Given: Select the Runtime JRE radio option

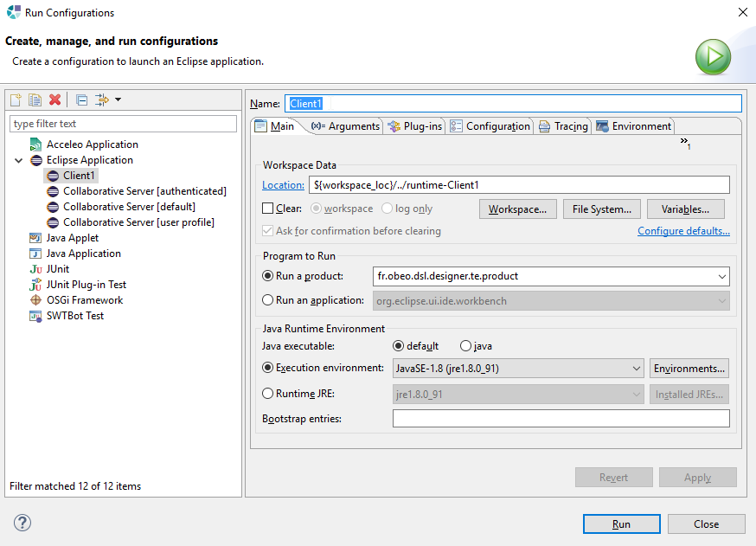Looking at the screenshot, I should [268, 394].
